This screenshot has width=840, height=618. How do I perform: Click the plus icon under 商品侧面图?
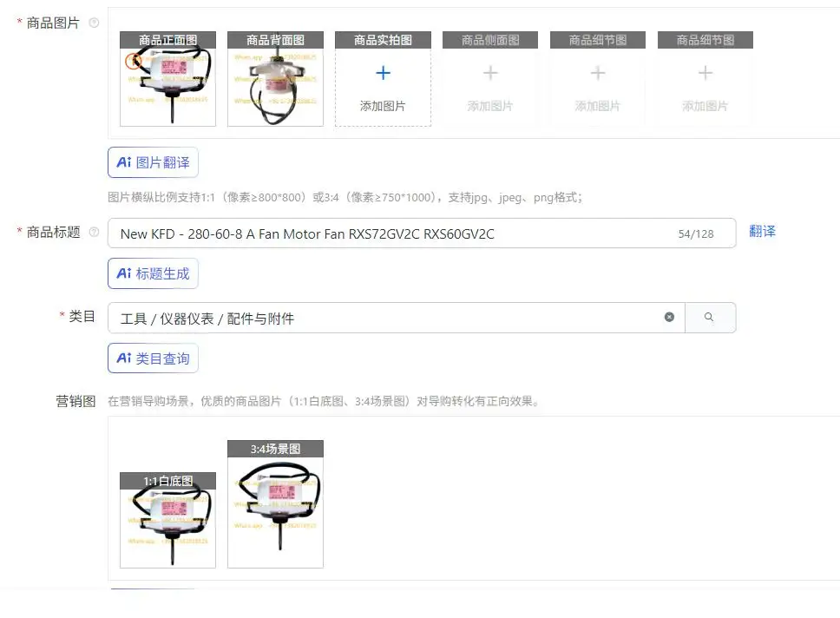[x=490, y=73]
